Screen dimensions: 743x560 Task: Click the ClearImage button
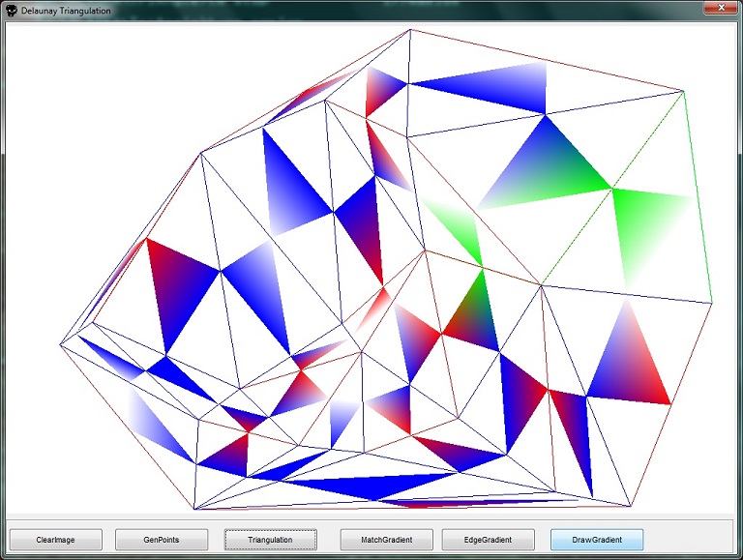coord(55,540)
